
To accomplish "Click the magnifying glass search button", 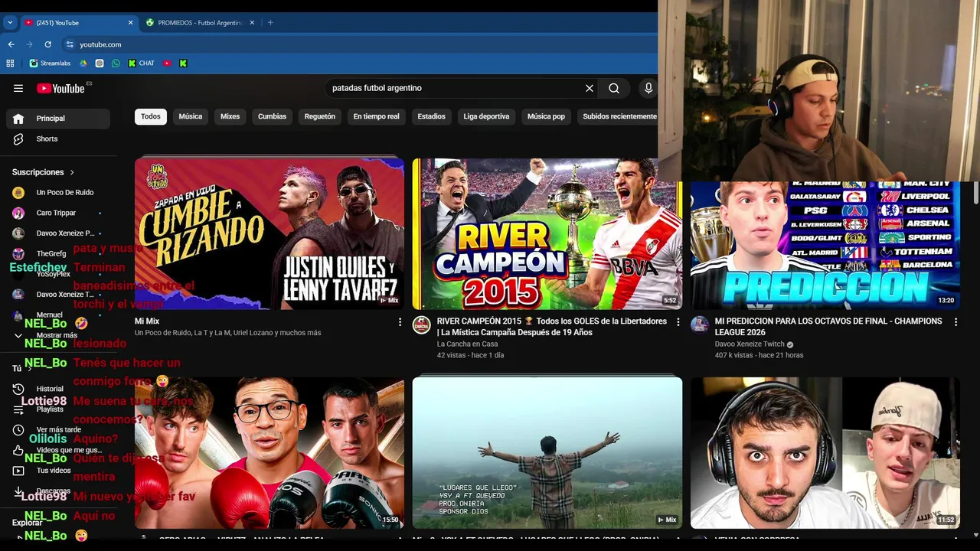I will click(x=614, y=88).
